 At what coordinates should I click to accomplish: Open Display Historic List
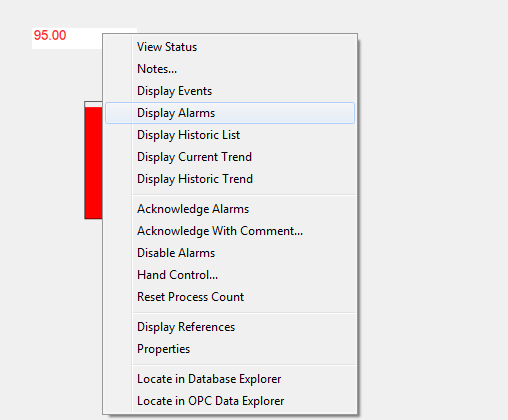230,135
